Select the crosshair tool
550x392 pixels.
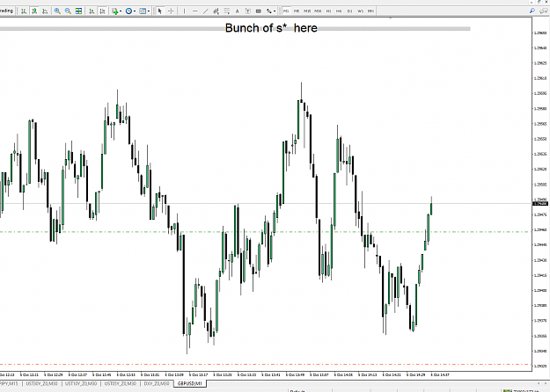(171, 11)
